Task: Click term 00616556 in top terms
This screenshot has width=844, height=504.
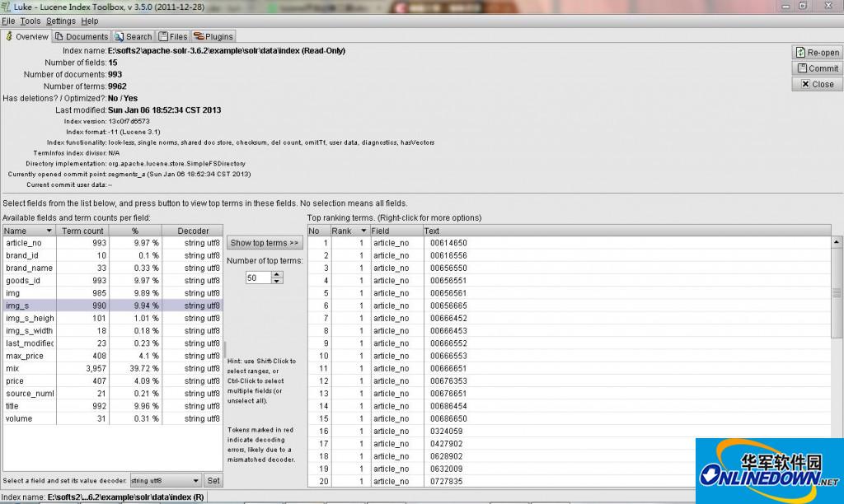Action: 448,255
